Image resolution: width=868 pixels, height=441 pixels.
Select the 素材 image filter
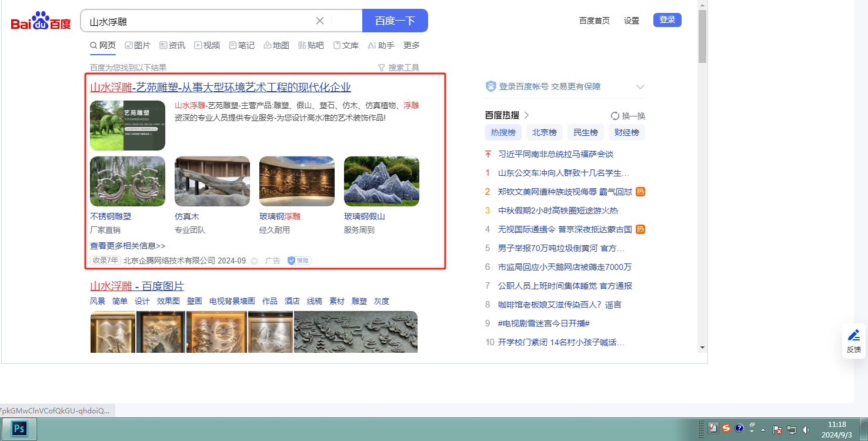pyautogui.click(x=337, y=301)
